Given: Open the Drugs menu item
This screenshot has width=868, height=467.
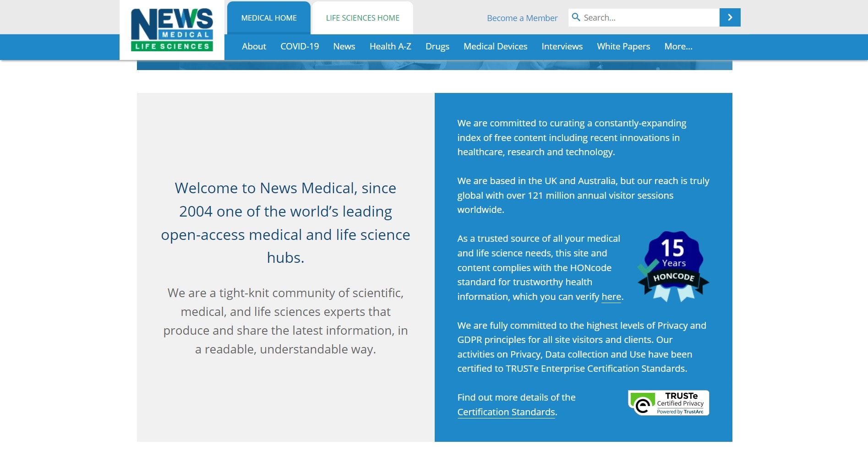Looking at the screenshot, I should 437,46.
